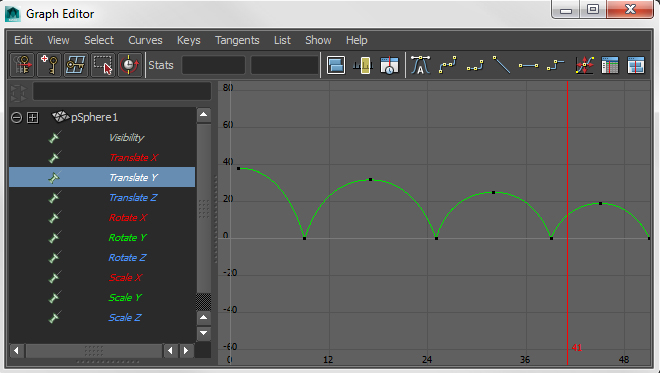Select the first keyframe at curve start
Viewport: 660px width, 373px height.
[239, 168]
